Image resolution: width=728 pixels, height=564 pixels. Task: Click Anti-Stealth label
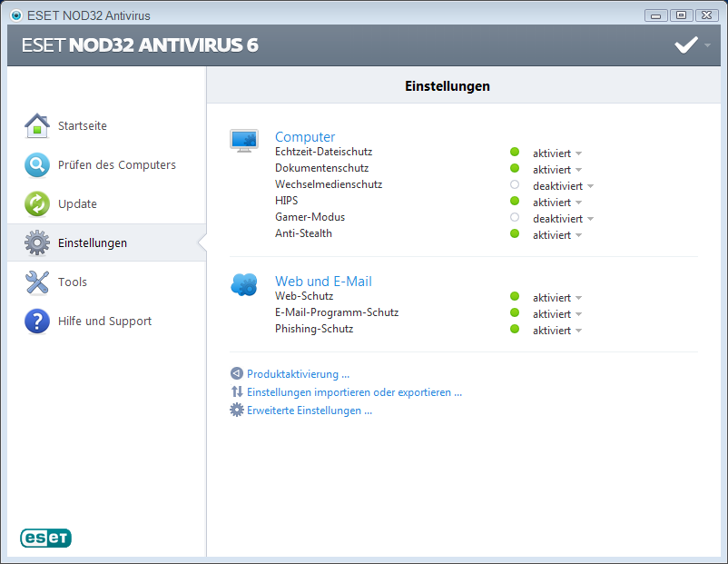tap(304, 233)
